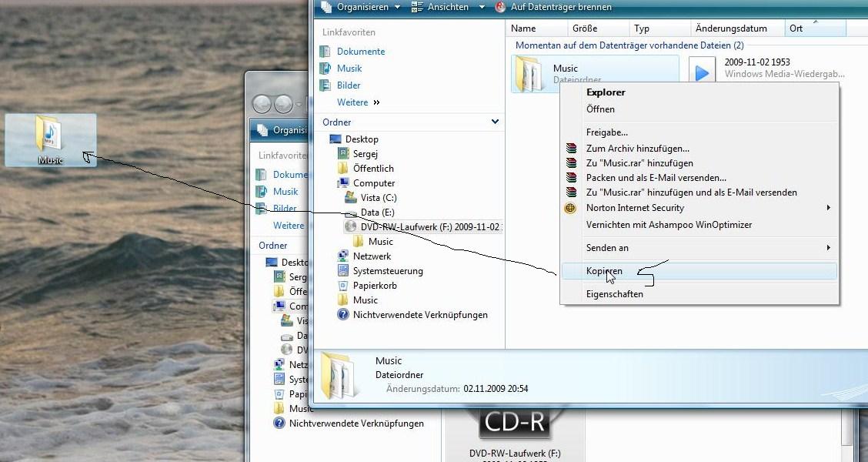Expand Weitere in the rear window's Linkfavoriten
868x462 pixels.
(x=289, y=226)
